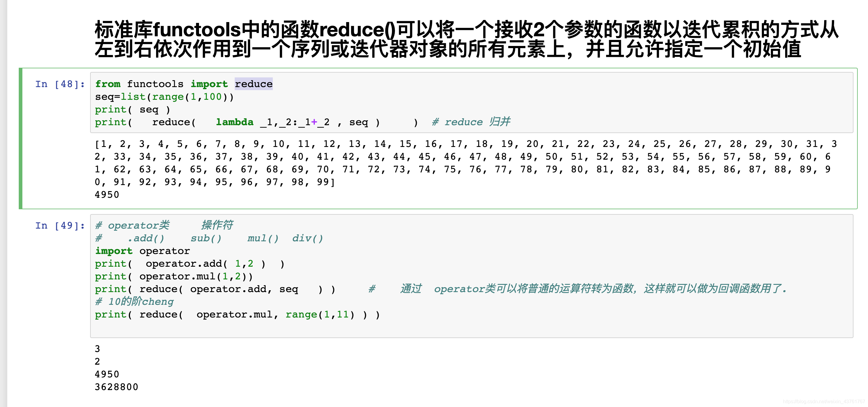Click the markdown heading about functools reduce()
This screenshot has height=407, width=868.
(x=466, y=39)
